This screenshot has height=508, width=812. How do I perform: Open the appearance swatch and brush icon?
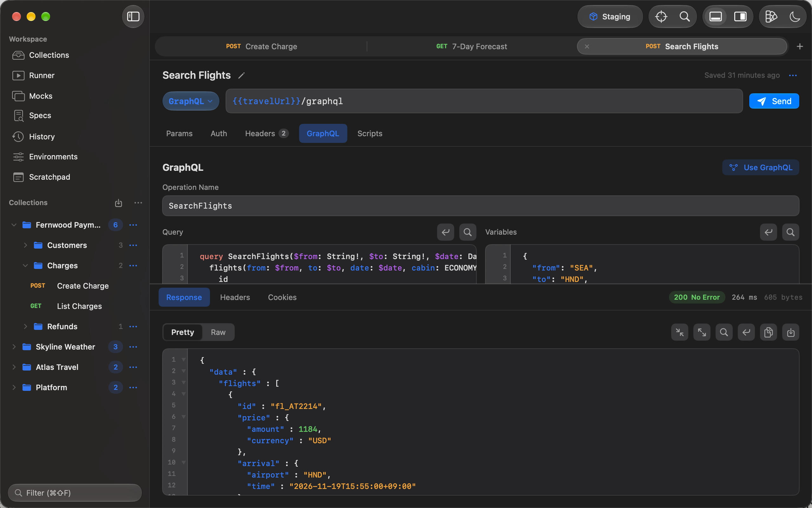(x=771, y=17)
